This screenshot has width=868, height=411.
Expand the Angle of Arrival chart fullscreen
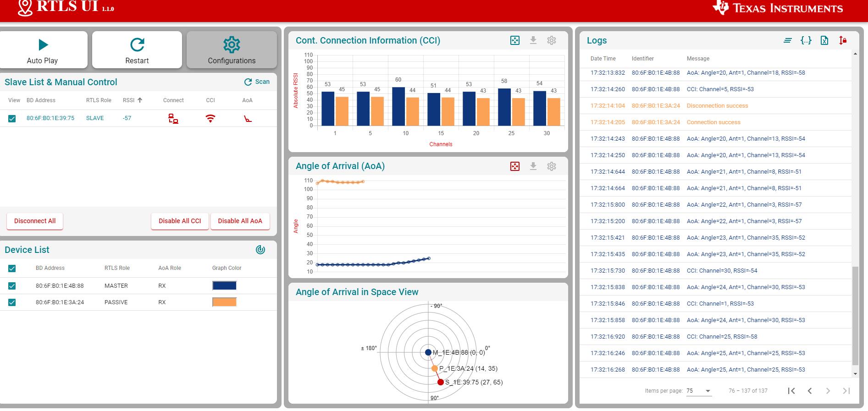(x=515, y=166)
